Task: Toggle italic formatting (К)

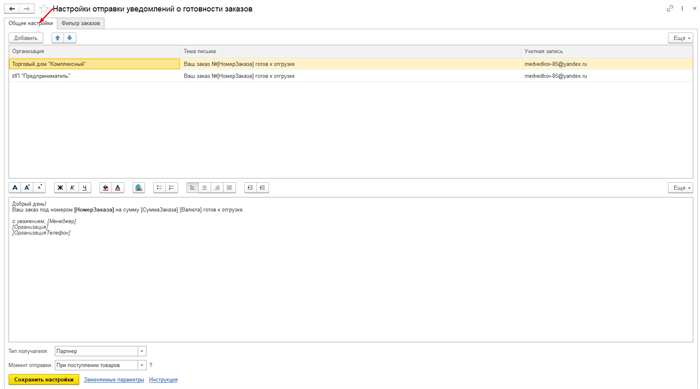Action: click(72, 188)
